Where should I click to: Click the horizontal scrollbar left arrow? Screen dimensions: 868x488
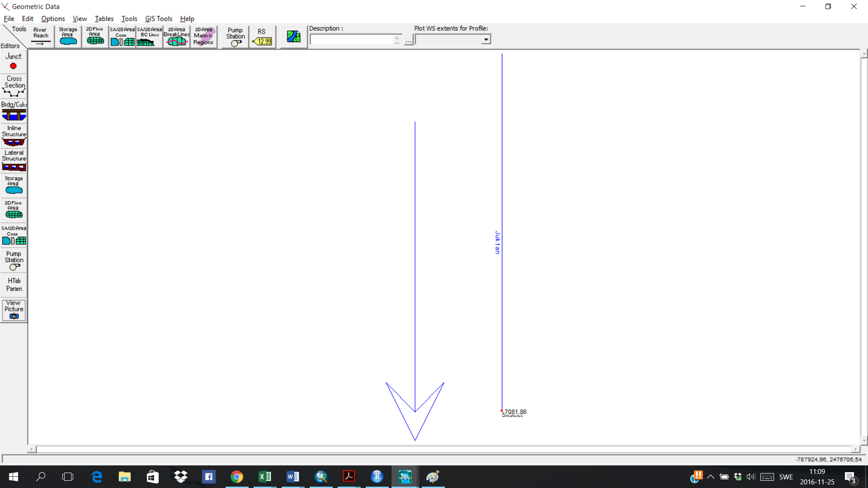tap(32, 449)
